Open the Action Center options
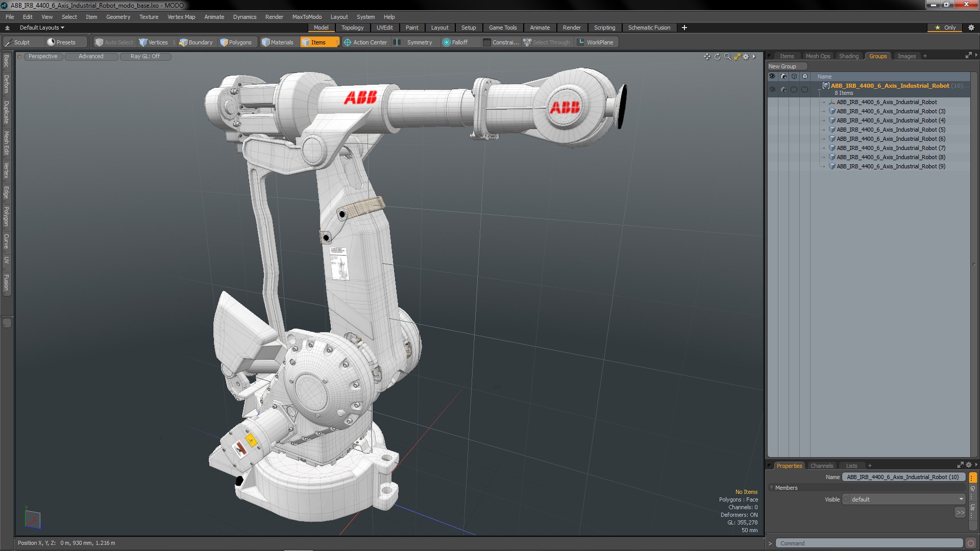Viewport: 980px width, 551px height. click(365, 42)
